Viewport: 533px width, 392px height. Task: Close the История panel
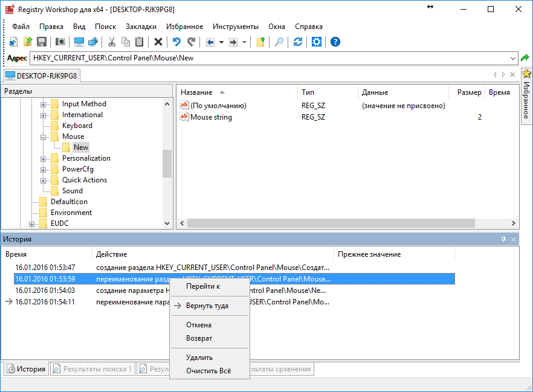tap(513, 239)
